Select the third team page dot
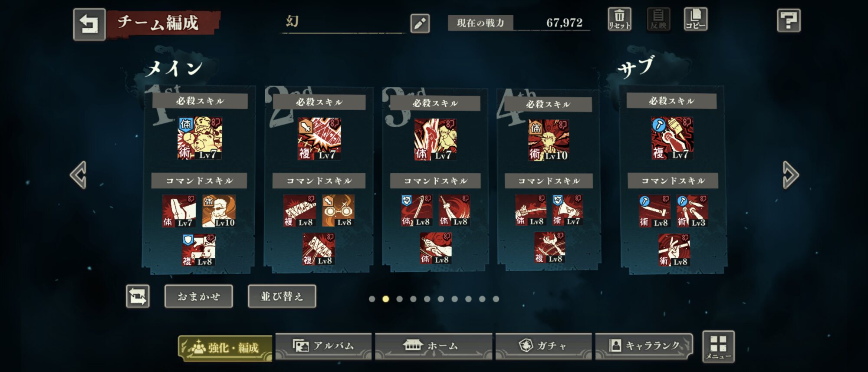The width and height of the screenshot is (868, 372). coord(400,299)
